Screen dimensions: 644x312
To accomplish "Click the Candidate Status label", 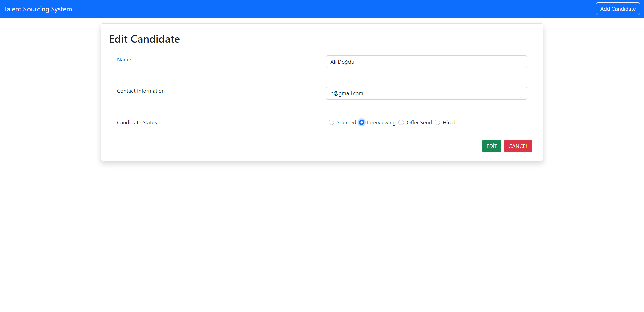I will (137, 122).
